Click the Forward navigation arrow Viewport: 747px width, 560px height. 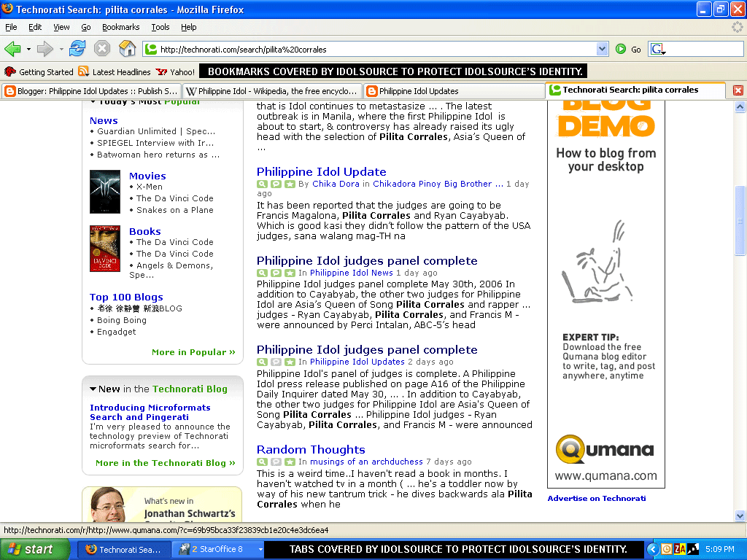coord(44,49)
